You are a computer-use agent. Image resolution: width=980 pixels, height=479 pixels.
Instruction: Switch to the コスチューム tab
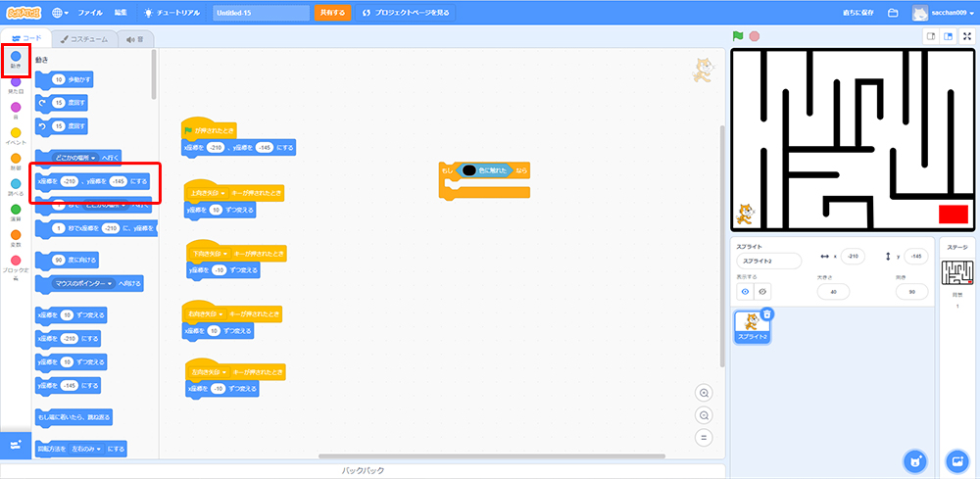point(84,39)
